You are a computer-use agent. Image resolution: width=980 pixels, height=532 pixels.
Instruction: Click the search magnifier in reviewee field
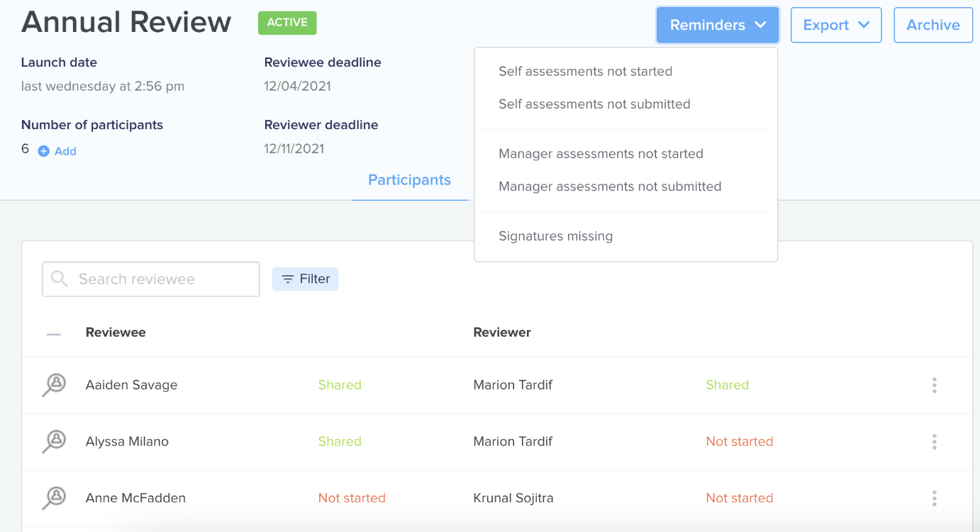click(60, 279)
